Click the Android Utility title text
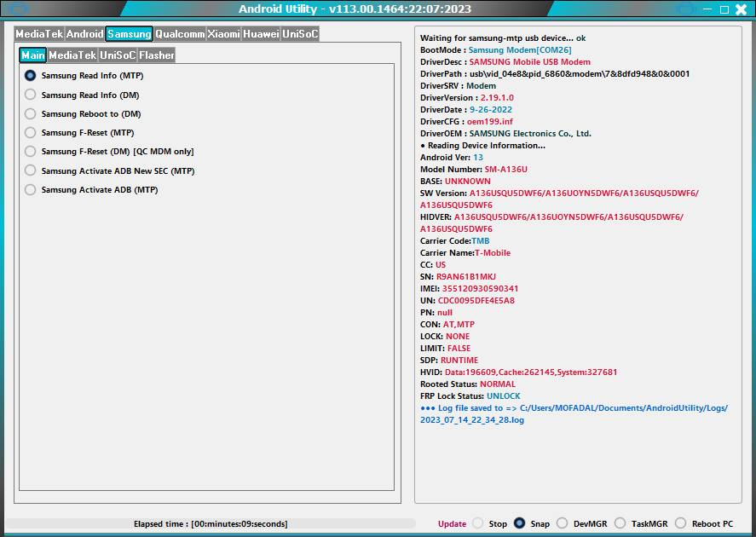Image resolution: width=756 pixels, height=537 pixels. [355, 9]
